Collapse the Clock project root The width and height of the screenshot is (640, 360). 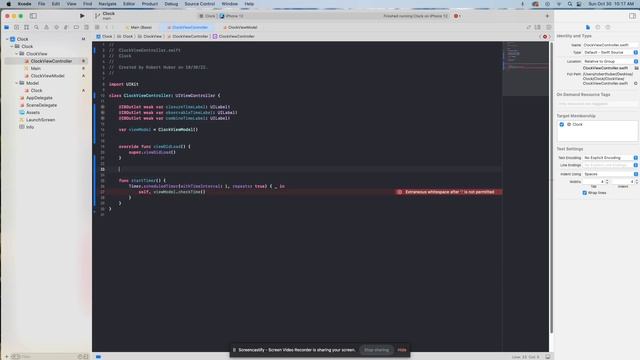(x=7, y=39)
